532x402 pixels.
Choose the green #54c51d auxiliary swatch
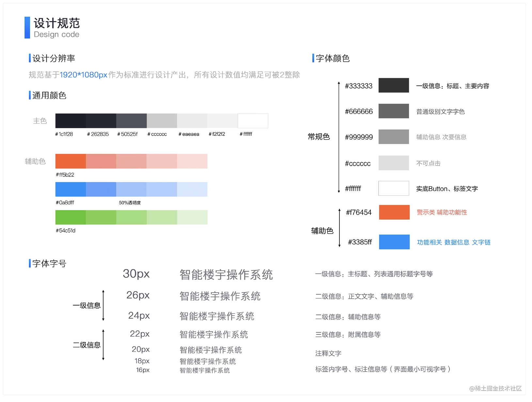[70, 217]
